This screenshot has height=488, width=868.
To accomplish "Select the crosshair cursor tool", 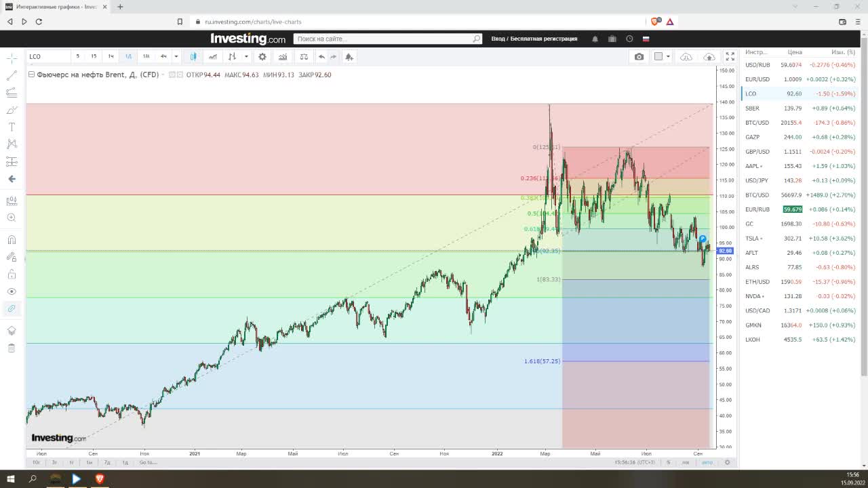I will click(x=12, y=59).
